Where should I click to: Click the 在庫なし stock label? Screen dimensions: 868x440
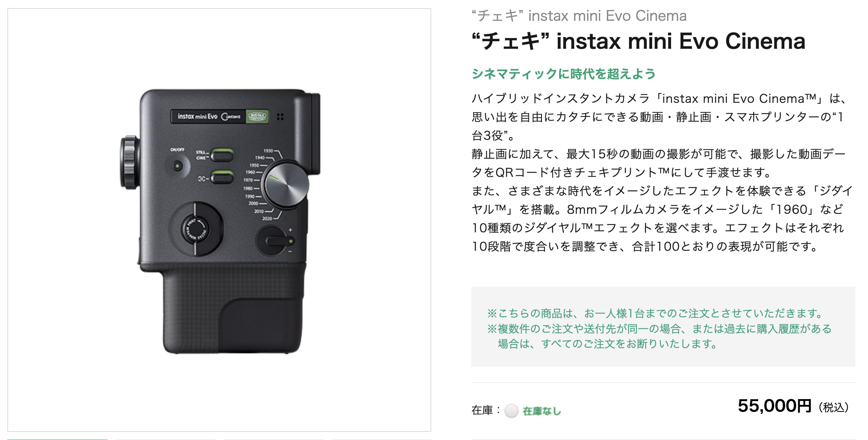(542, 411)
